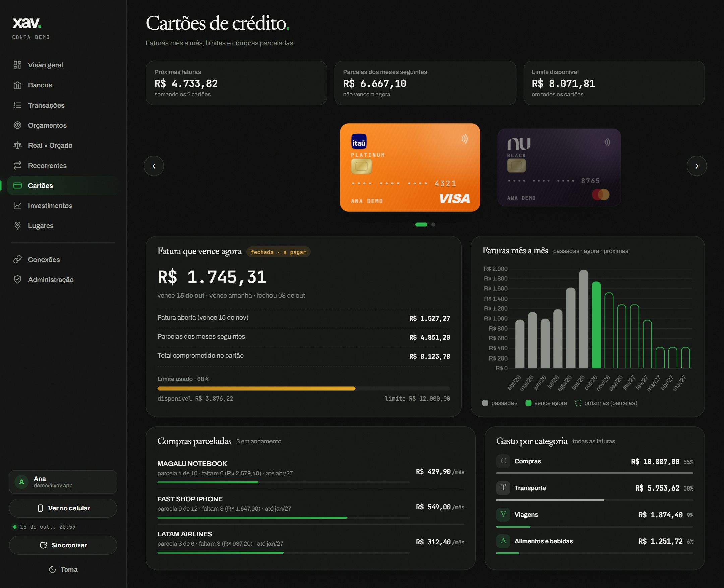Open the Transações menu item
Viewport: 724px width, 588px height.
coord(63,105)
